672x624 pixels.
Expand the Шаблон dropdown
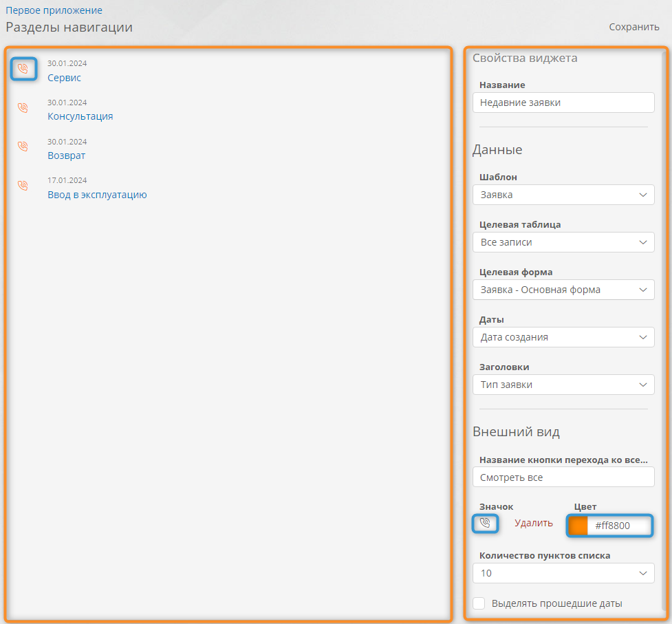pos(563,195)
